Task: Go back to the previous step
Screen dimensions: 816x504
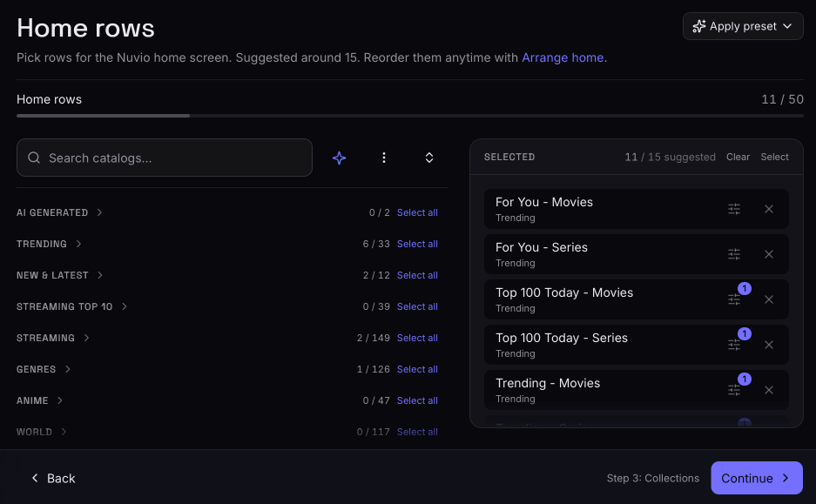Action: (x=53, y=478)
